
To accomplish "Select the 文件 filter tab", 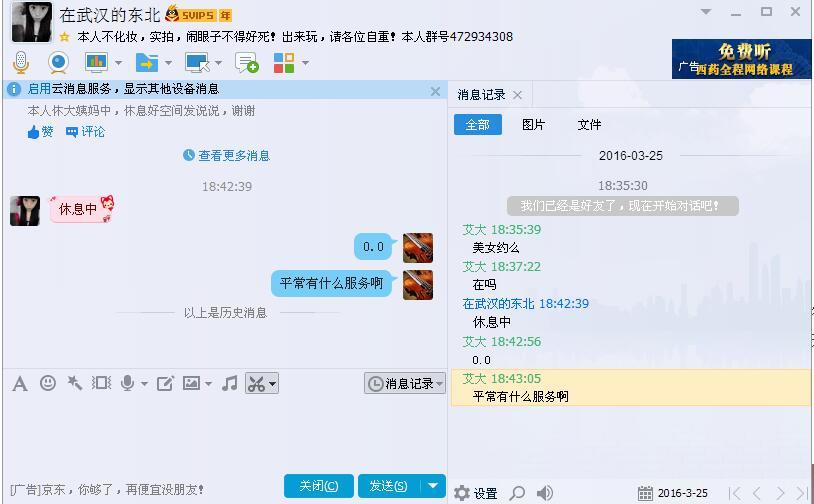I will coord(589,125).
